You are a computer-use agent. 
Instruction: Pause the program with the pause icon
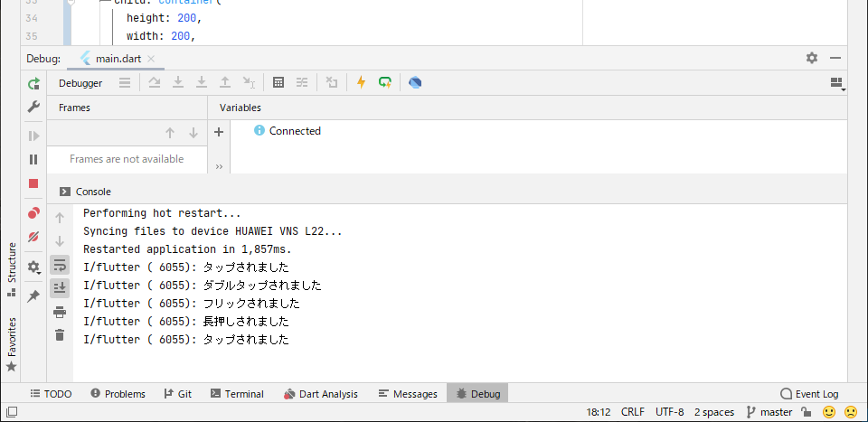(33, 159)
